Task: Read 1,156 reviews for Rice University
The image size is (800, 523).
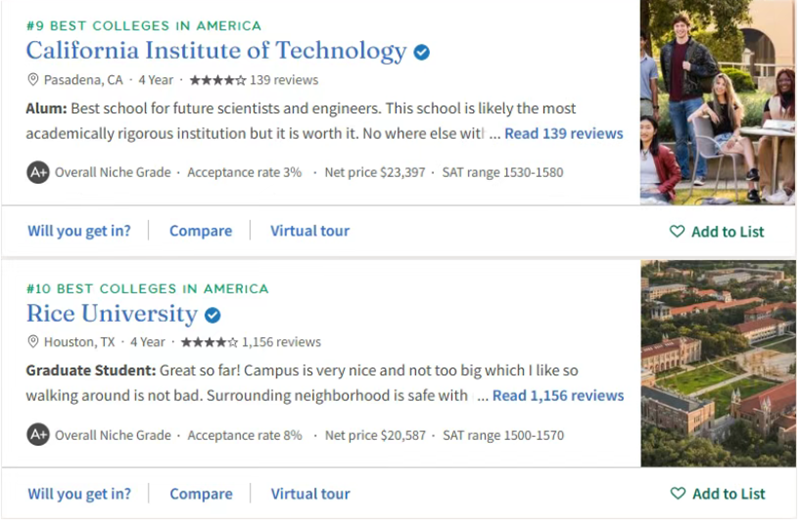Action: click(x=558, y=396)
